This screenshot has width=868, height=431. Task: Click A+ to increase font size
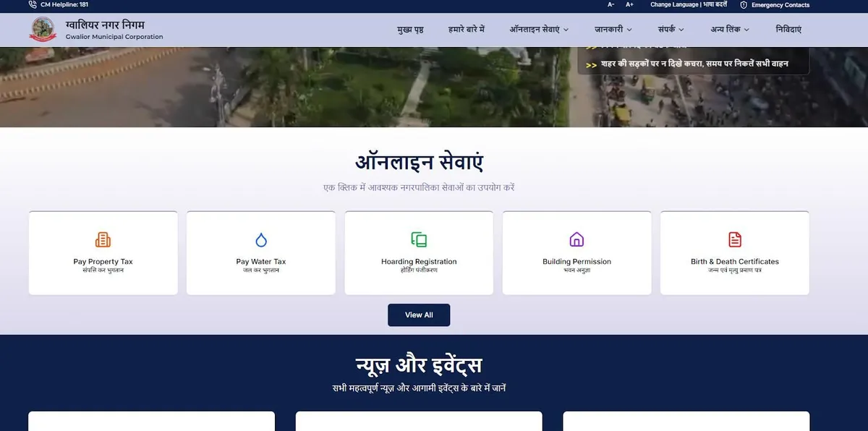(x=629, y=4)
